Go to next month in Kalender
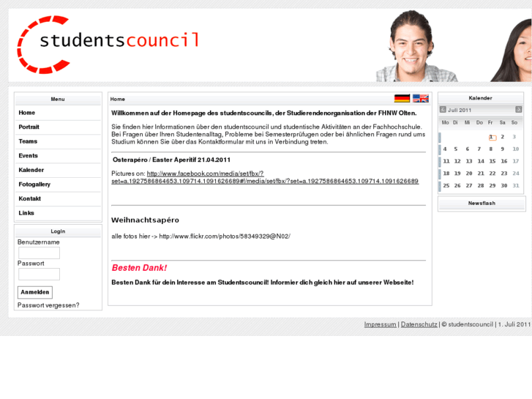 click(518, 109)
